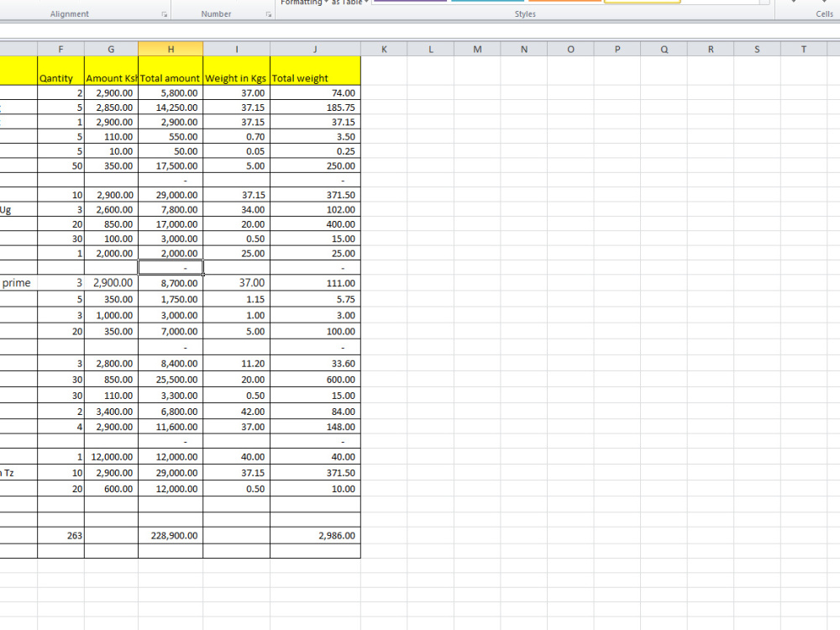Select the cell showing 8,400.00
Viewport: 840px width, 630px height.
pos(171,363)
